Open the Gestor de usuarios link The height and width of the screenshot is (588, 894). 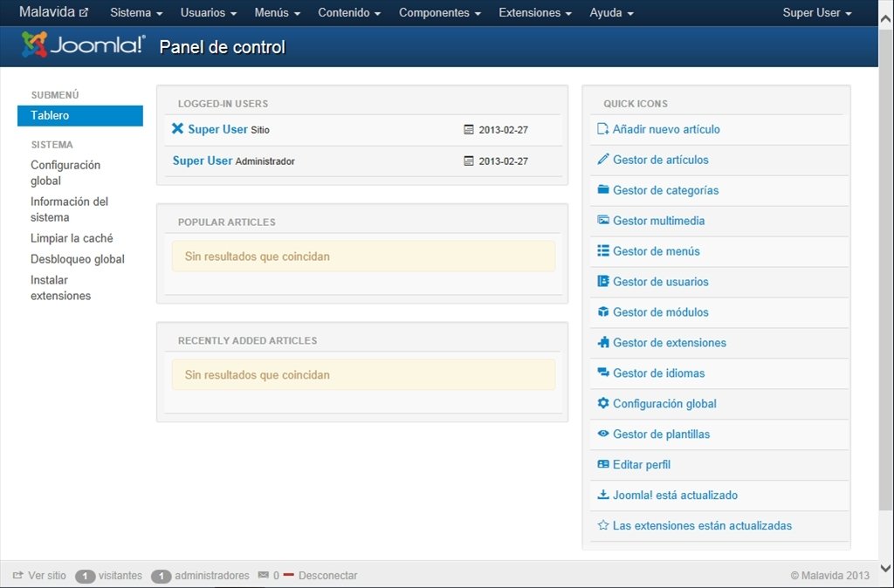660,282
